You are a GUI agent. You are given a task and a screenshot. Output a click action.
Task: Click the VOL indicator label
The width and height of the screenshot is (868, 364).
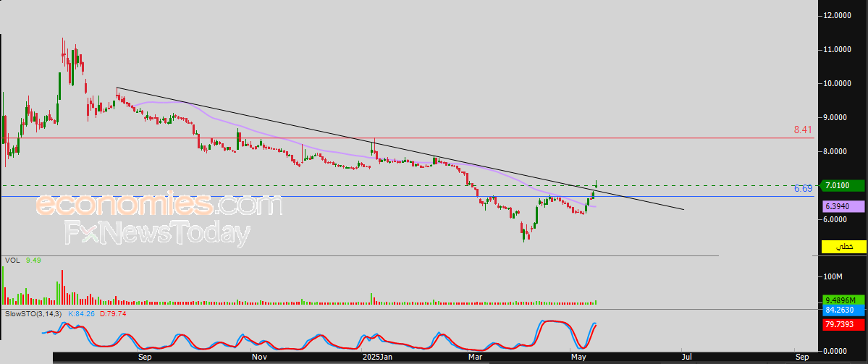click(11, 260)
